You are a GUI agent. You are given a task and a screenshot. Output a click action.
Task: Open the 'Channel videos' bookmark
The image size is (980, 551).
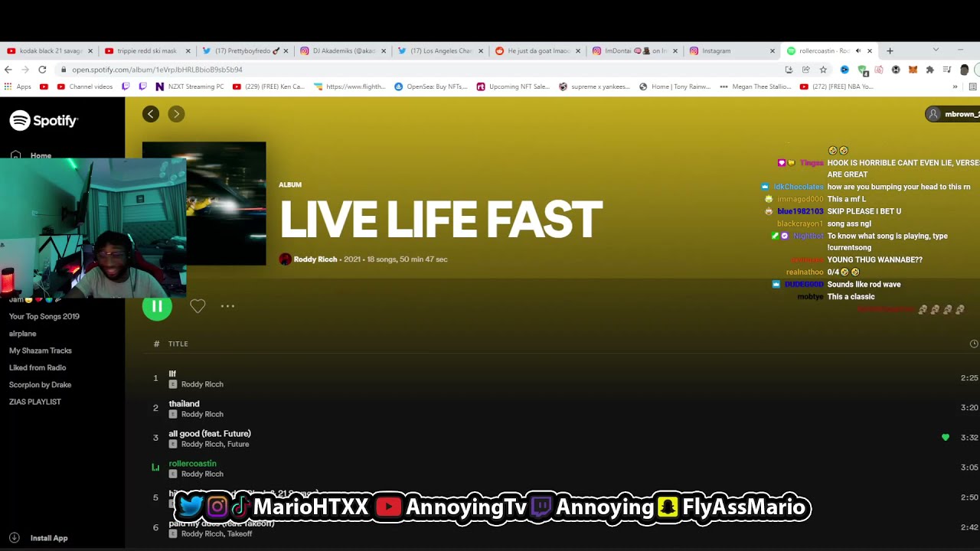tap(85, 86)
